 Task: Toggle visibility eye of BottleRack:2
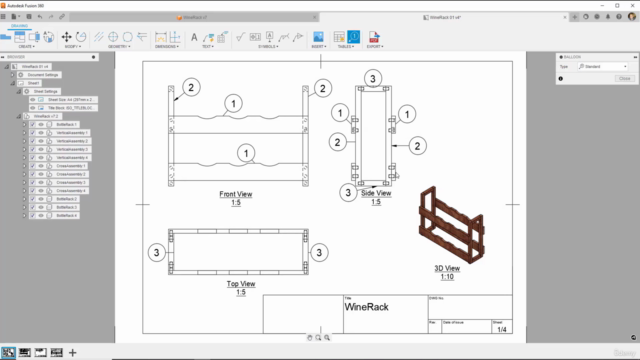tap(41, 199)
